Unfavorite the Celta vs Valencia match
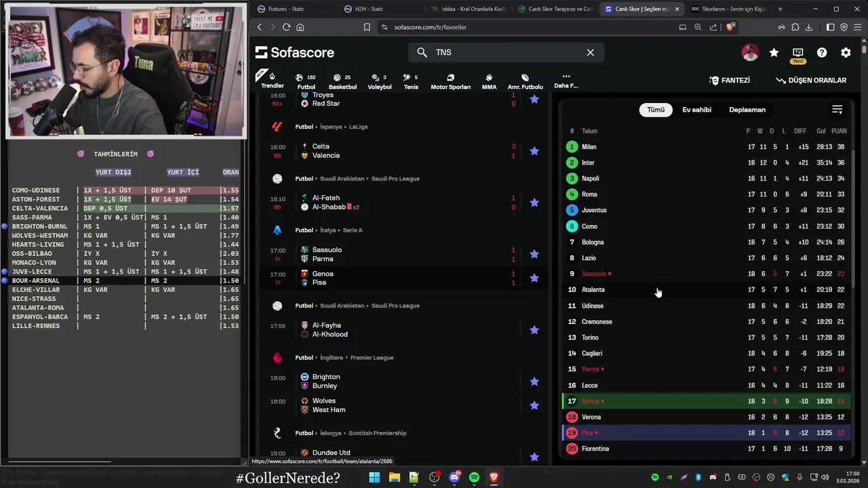 click(534, 151)
